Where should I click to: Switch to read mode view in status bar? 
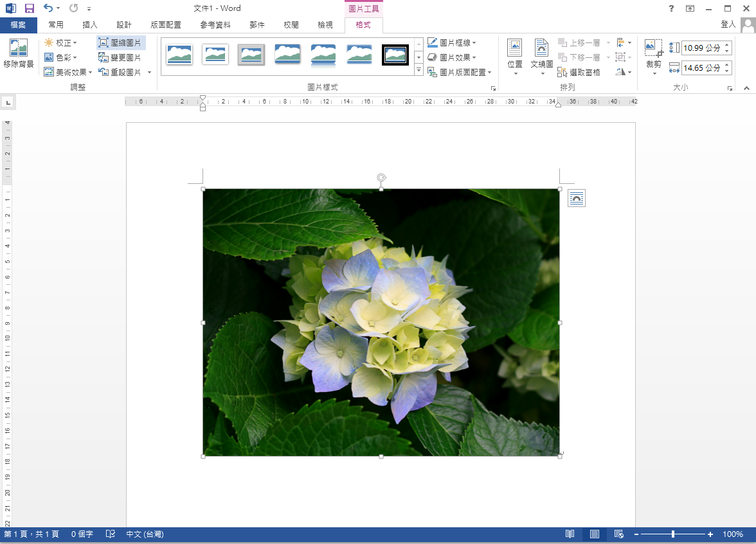coord(570,534)
